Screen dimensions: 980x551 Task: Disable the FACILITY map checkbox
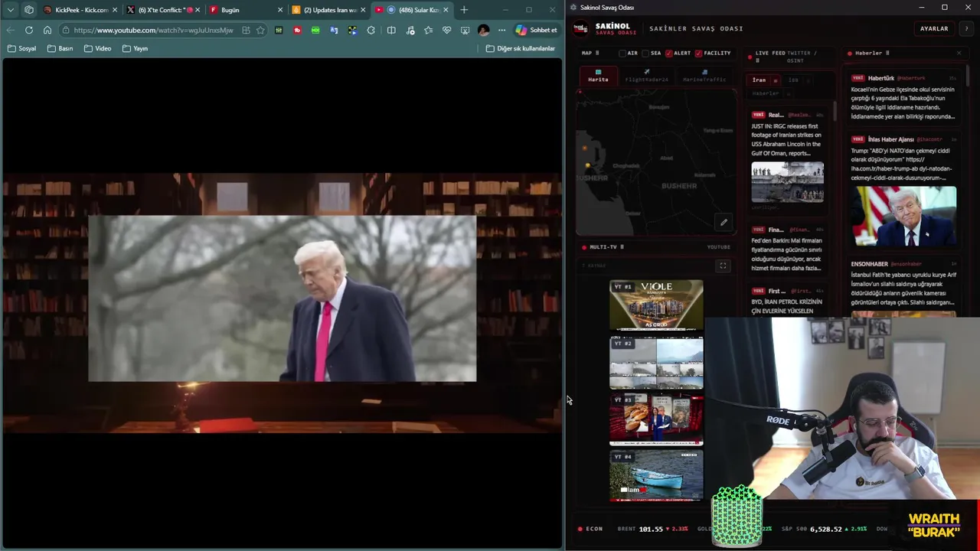point(699,53)
